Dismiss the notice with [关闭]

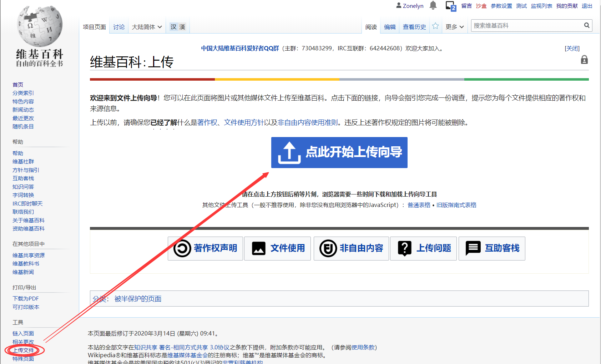coord(572,49)
